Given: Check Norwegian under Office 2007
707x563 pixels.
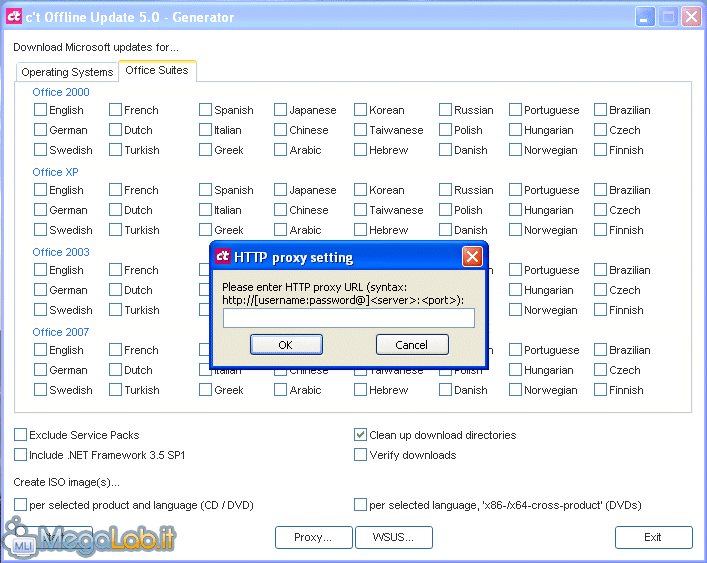Looking at the screenshot, I should click(515, 389).
